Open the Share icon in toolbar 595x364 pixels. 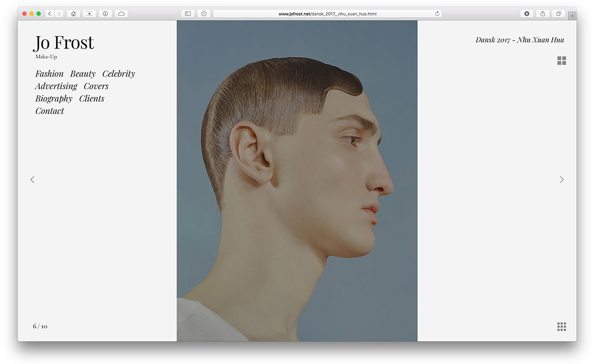542,14
